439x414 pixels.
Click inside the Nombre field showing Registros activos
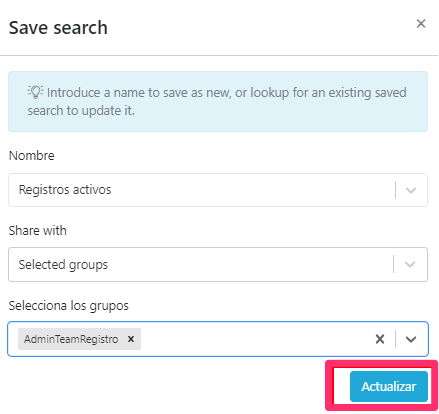(x=218, y=190)
